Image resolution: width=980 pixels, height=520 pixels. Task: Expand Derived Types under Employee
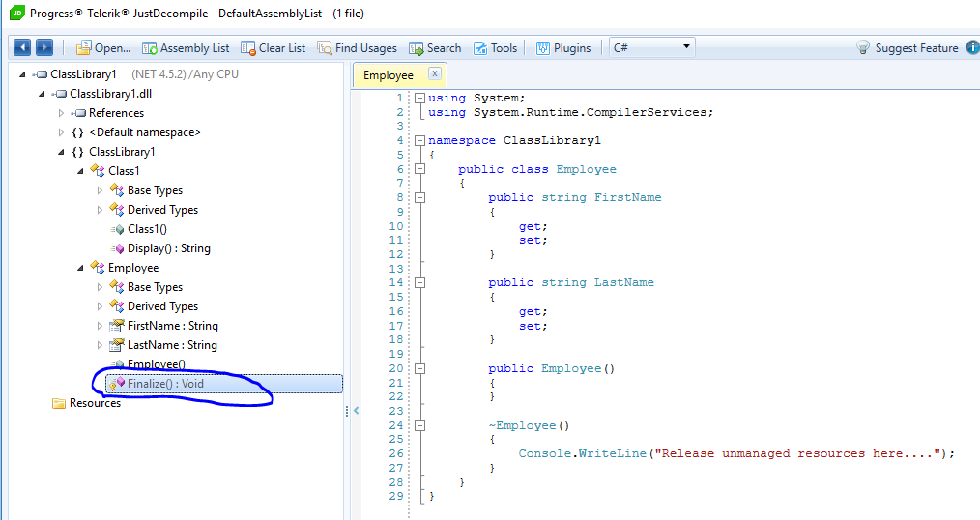(x=100, y=306)
